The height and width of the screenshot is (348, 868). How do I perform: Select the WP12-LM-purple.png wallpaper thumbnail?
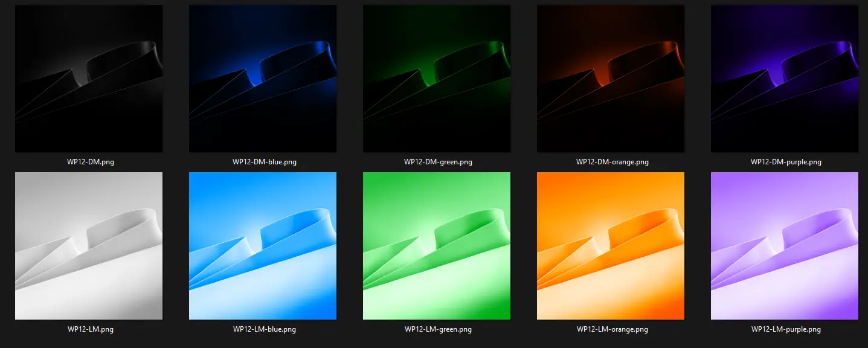tap(785, 246)
